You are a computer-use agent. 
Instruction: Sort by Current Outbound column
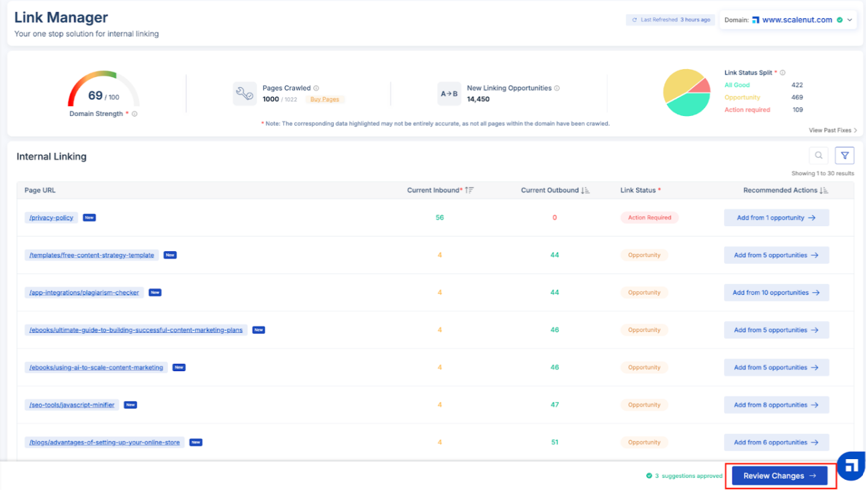[585, 190]
